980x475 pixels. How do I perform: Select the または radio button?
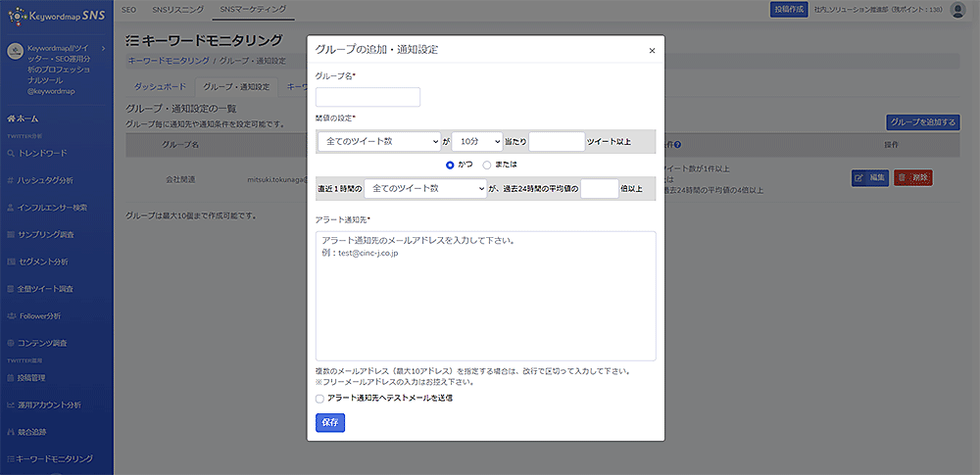pos(487,165)
